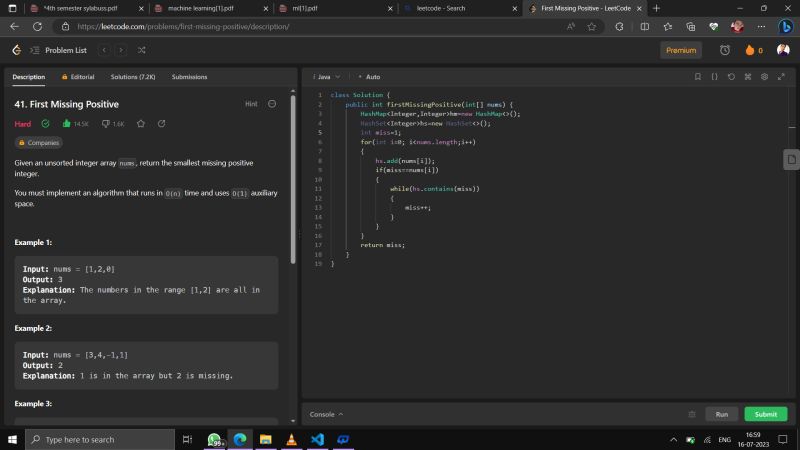Open the Java language dropdown
The width and height of the screenshot is (800, 450).
click(327, 77)
